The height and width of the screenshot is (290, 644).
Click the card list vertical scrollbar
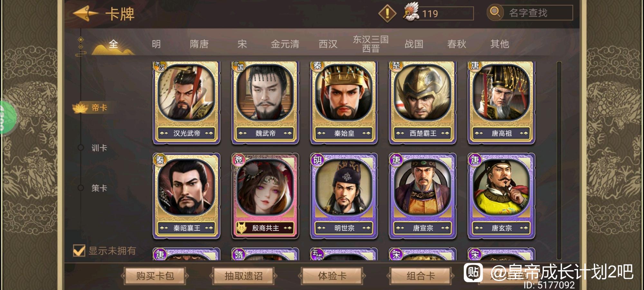559,160
